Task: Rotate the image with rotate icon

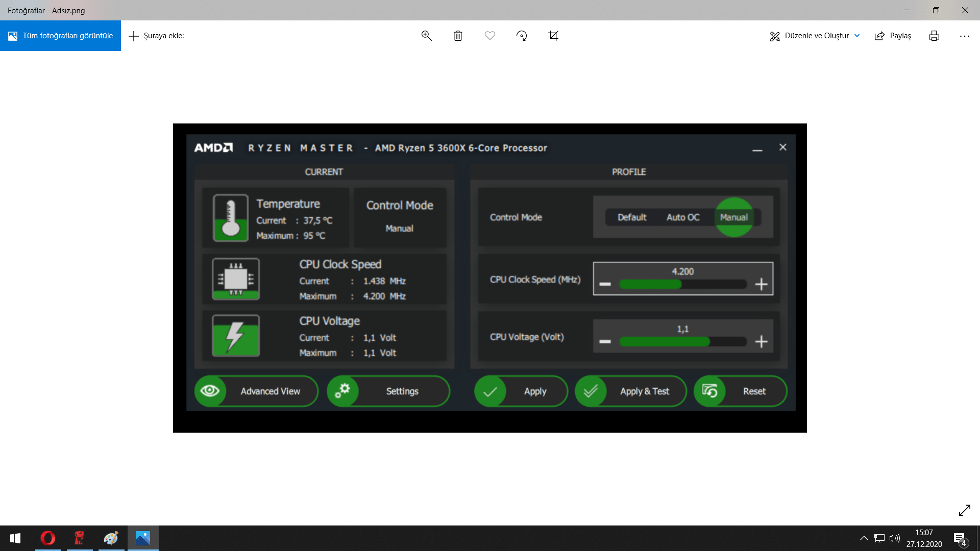Action: [x=522, y=36]
